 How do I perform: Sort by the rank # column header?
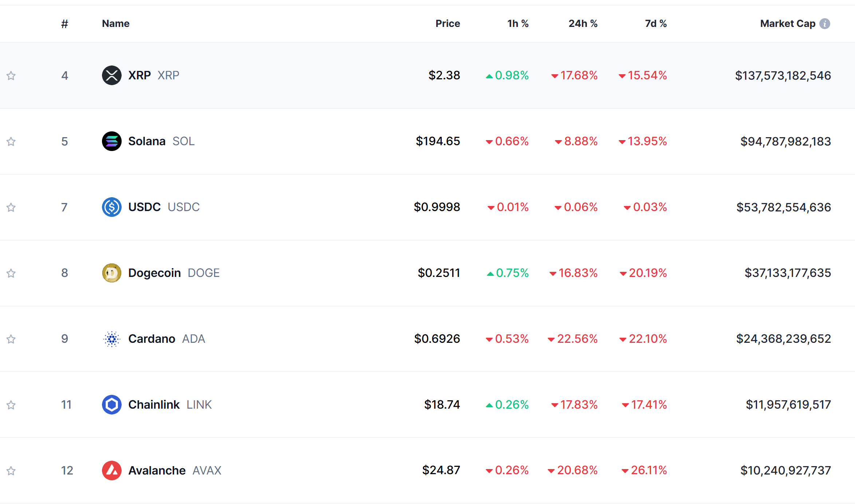(64, 24)
